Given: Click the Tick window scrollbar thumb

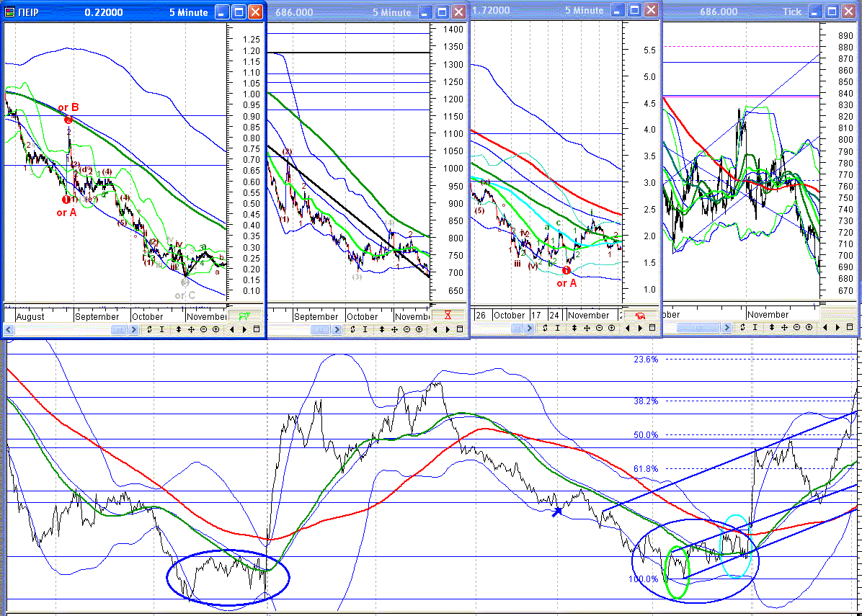Looking at the screenshot, I should (698, 328).
